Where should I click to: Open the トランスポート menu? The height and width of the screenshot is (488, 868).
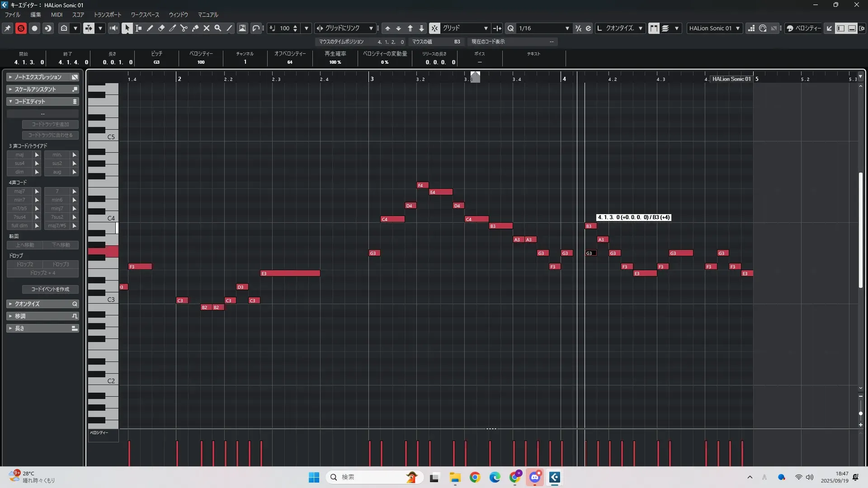coord(108,15)
